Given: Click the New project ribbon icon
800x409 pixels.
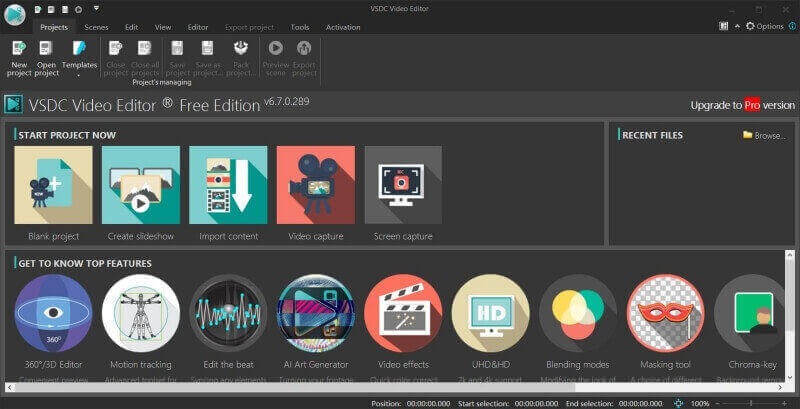Looking at the screenshot, I should [19, 48].
